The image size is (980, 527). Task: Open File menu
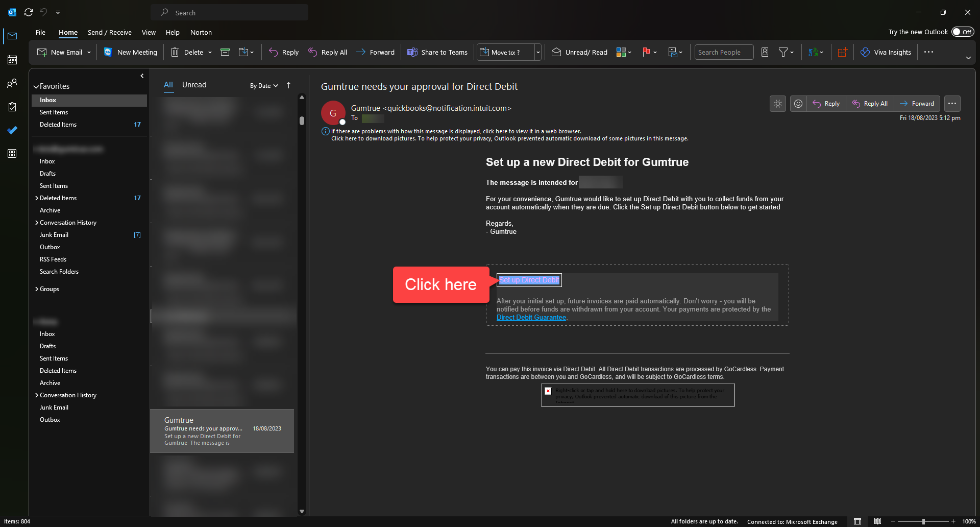(40, 32)
